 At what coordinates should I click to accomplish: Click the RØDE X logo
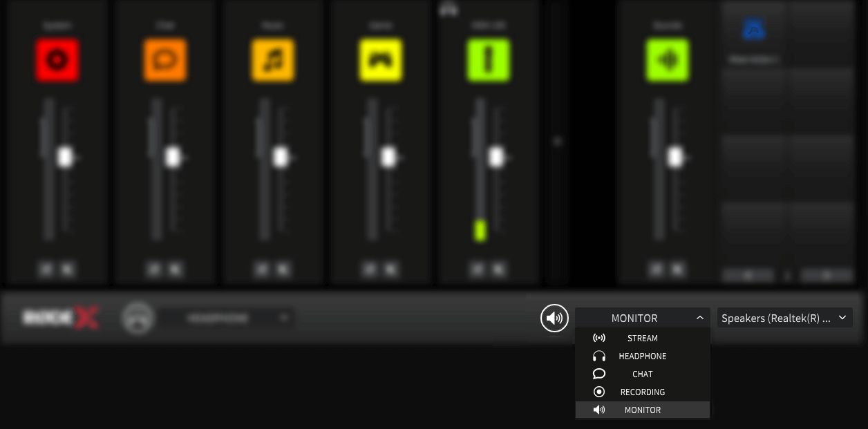click(x=61, y=316)
